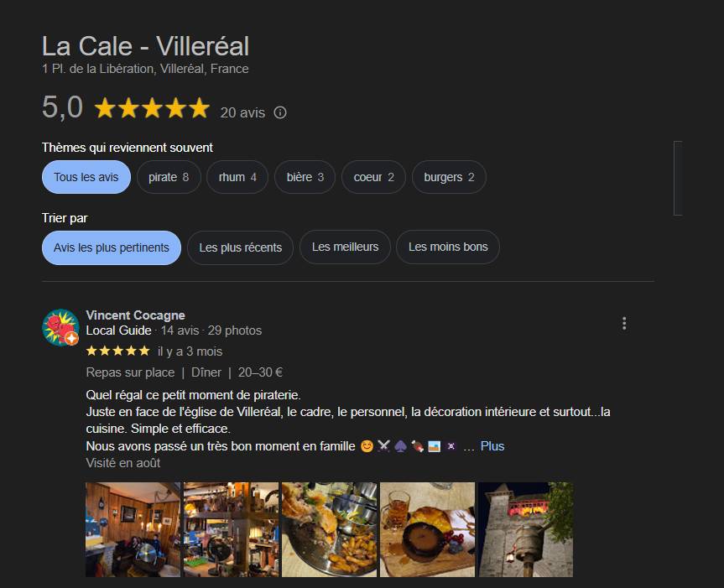Sort reviews by Les moins bons

448,247
